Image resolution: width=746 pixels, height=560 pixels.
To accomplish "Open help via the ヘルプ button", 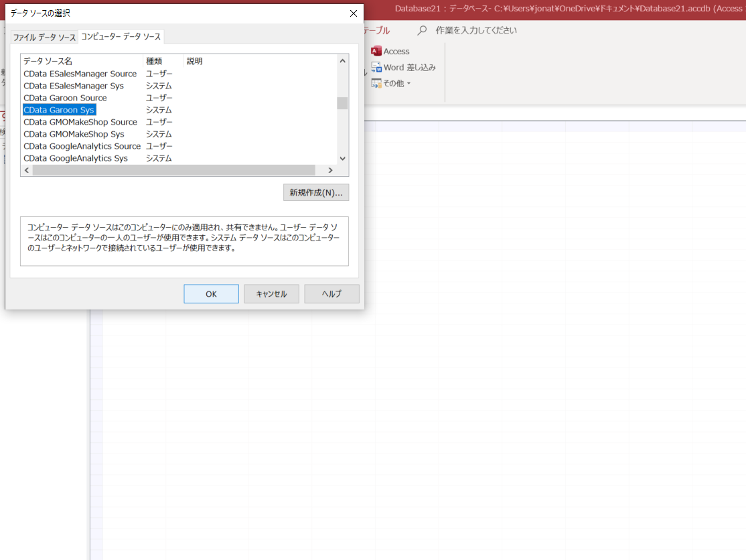I will coord(331,293).
